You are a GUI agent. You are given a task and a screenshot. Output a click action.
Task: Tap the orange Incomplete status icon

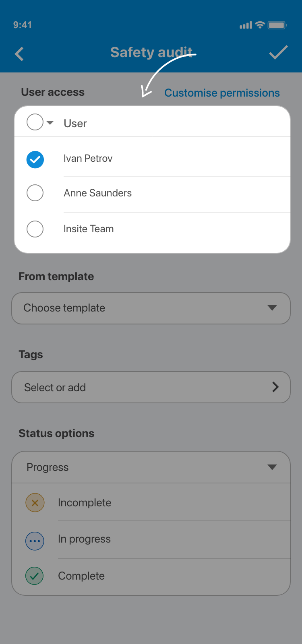[x=35, y=503]
